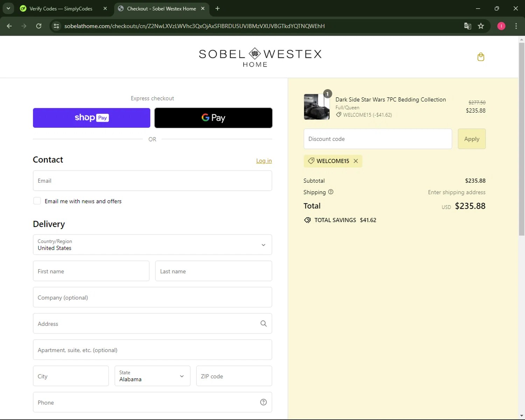Image resolution: width=525 pixels, height=420 pixels.
Task: Click the shipping info question icon
Action: (331, 192)
